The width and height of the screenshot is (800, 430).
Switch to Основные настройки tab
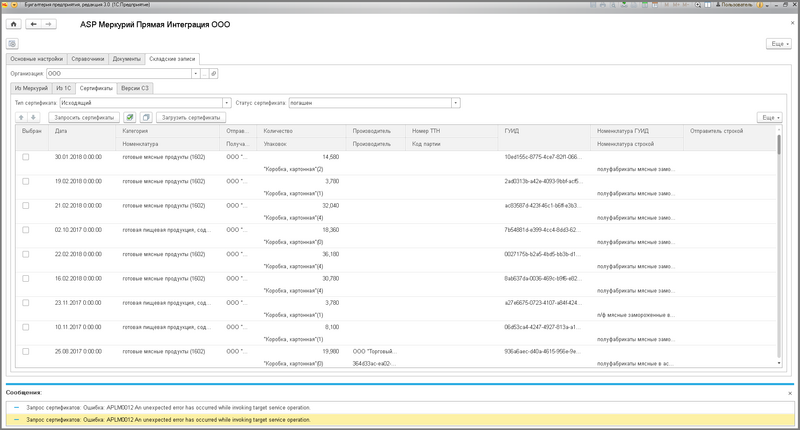coord(37,59)
